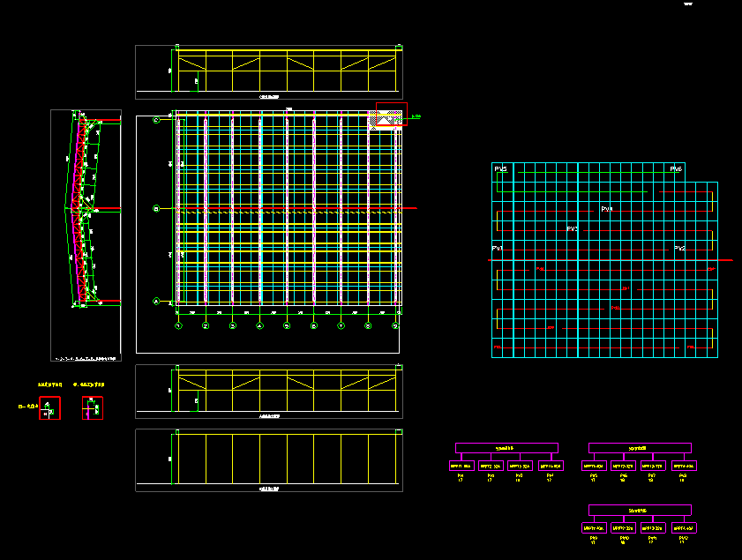Click top-right inverter header box in diagram

640,448
